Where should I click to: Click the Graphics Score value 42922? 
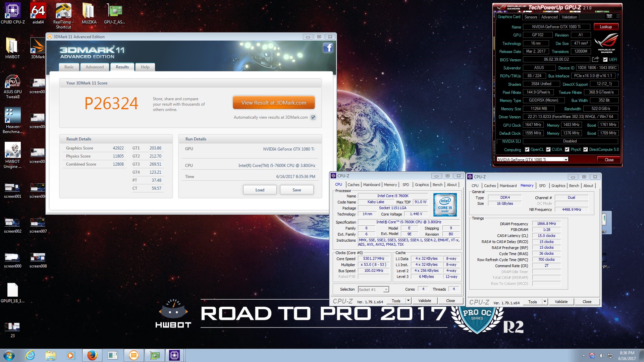point(118,148)
